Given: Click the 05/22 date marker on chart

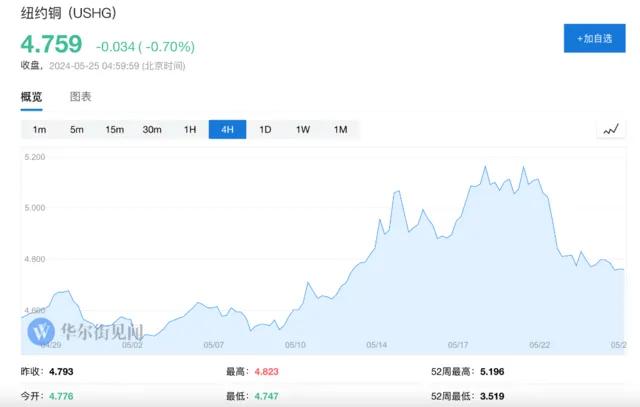Looking at the screenshot, I should coord(540,346).
